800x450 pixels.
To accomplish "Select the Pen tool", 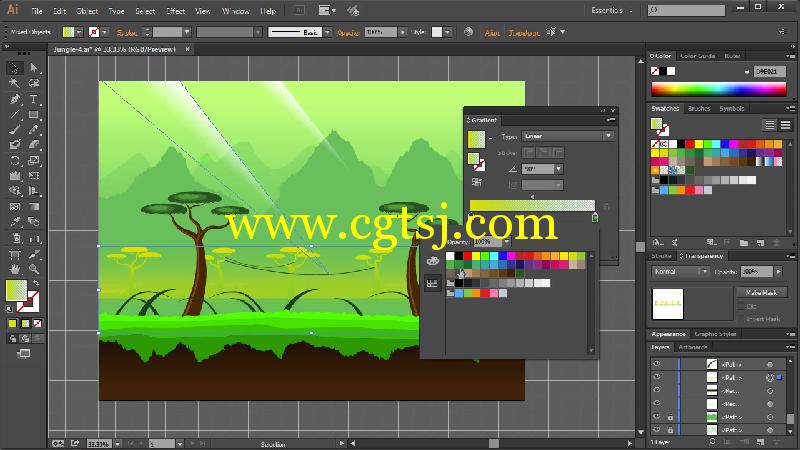I will pos(15,99).
